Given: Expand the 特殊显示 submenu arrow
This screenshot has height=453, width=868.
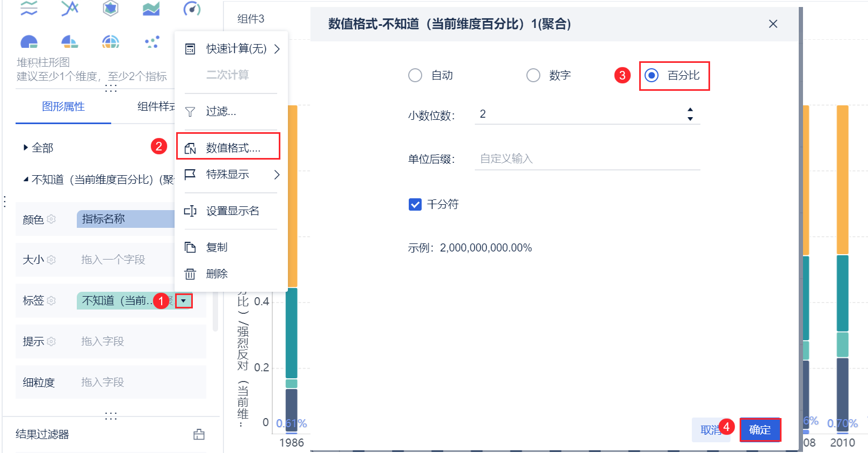Looking at the screenshot, I should [x=277, y=175].
